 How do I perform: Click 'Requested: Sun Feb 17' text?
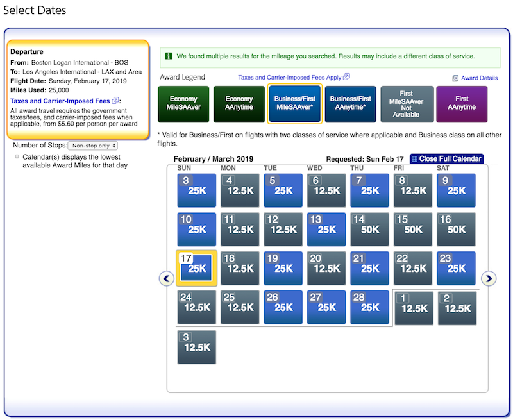click(365, 159)
